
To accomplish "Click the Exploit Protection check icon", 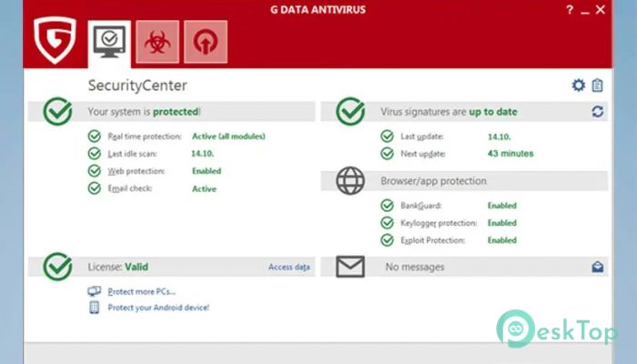I will tap(387, 240).
